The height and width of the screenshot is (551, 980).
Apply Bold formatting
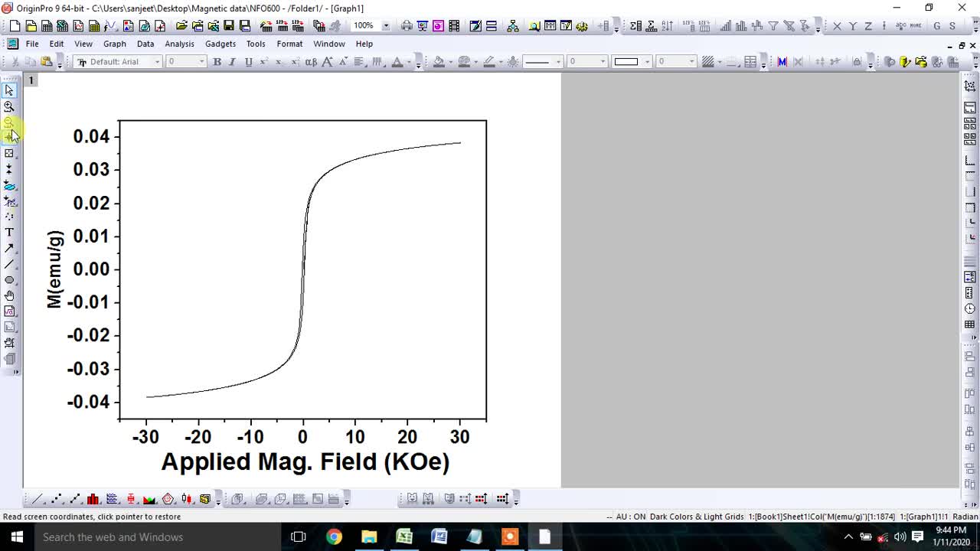217,62
